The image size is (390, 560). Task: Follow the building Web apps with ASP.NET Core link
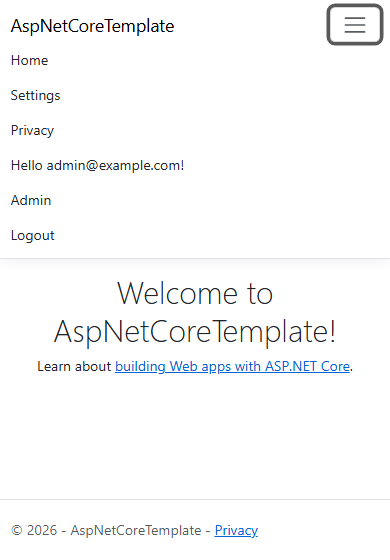point(232,366)
